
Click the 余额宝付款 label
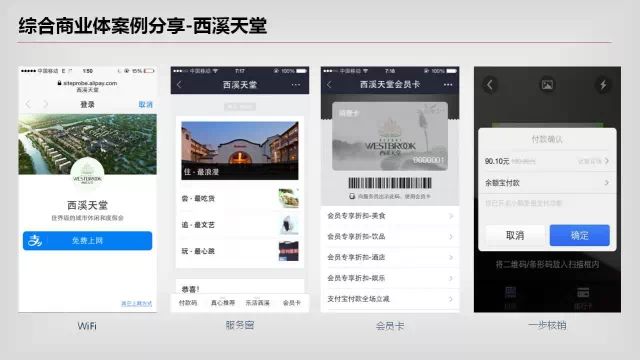coord(502,183)
